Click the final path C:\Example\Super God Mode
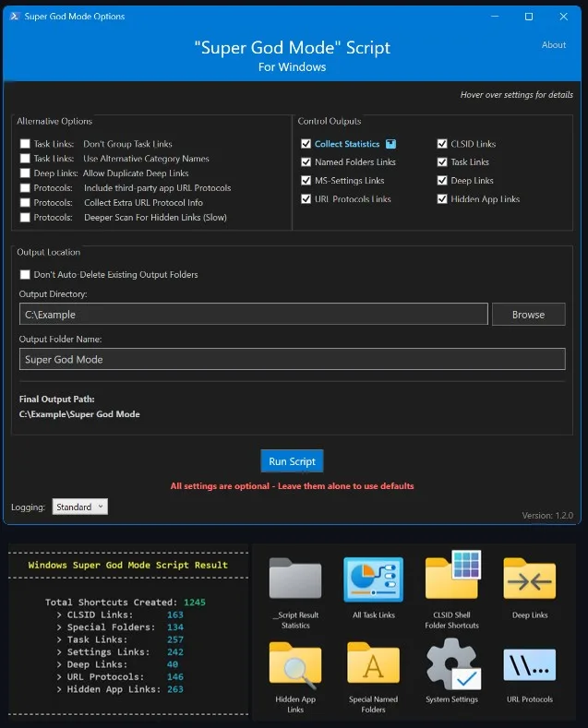 coord(79,414)
